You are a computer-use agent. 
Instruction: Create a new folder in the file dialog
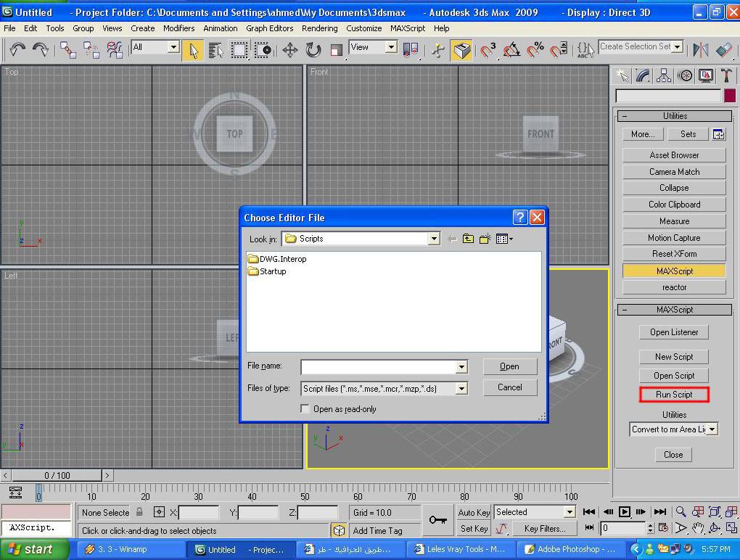[x=485, y=239]
